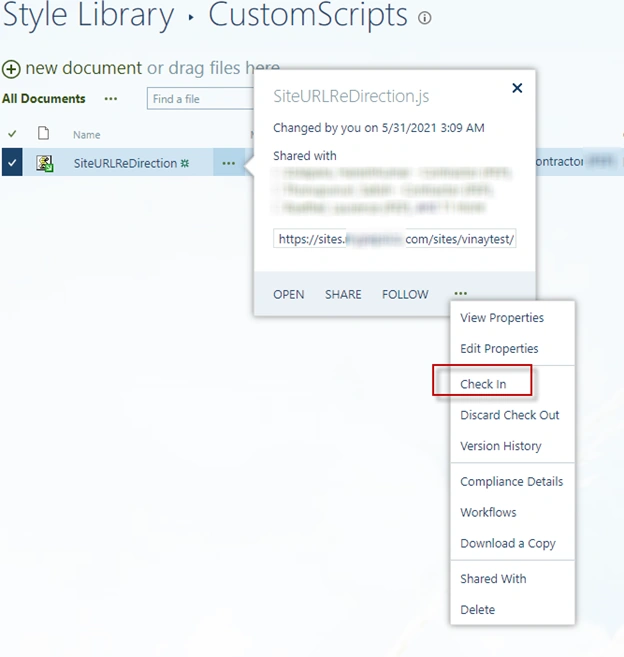
Task: Uncheck the SiteURLReDirection row checkbox
Action: 12,162
